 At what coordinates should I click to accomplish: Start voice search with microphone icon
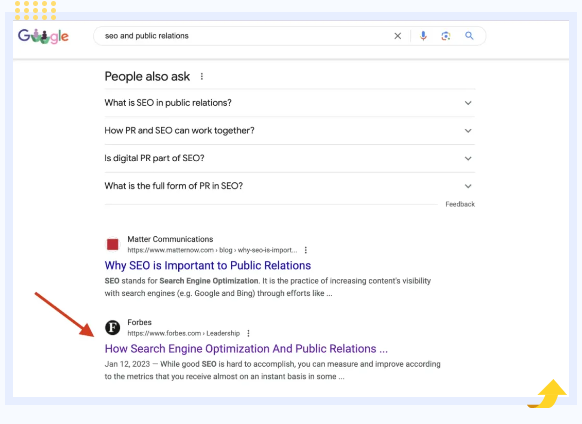point(423,36)
